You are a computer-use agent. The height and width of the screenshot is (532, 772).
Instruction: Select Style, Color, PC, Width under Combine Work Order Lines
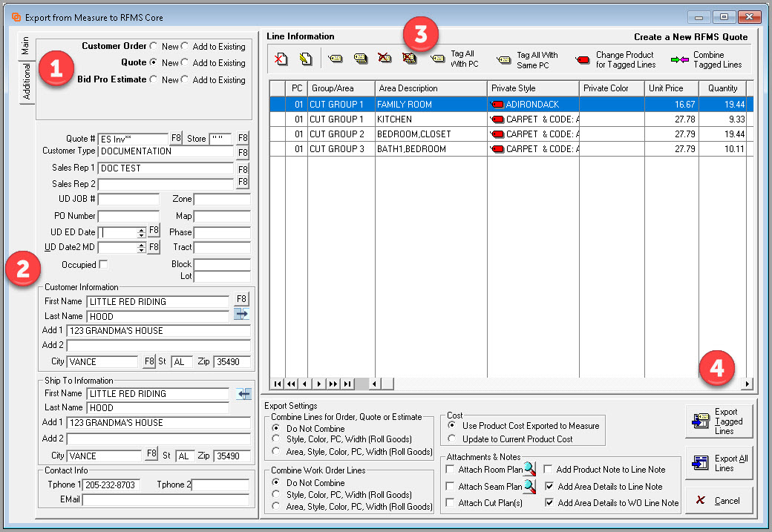coord(275,494)
